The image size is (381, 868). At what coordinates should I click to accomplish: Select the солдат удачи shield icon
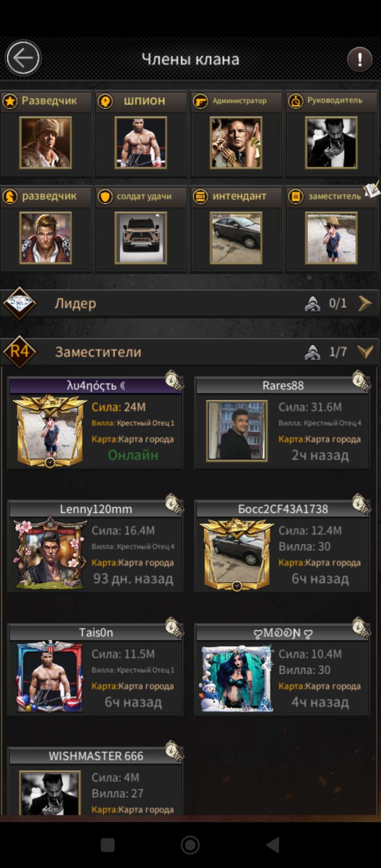click(x=105, y=196)
